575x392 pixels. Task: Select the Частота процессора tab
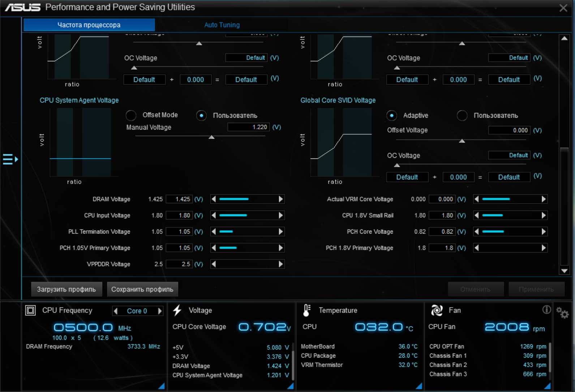[89, 25]
